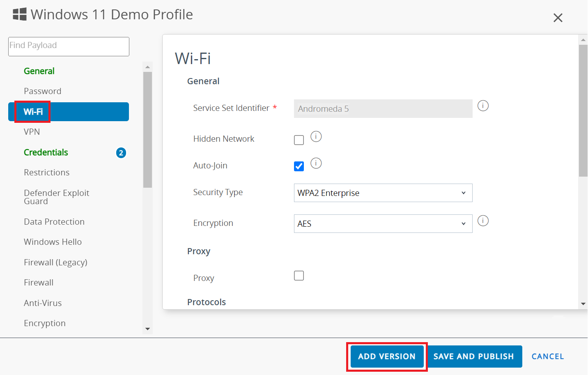Open the Firewall payload
588x375 pixels.
[39, 283]
